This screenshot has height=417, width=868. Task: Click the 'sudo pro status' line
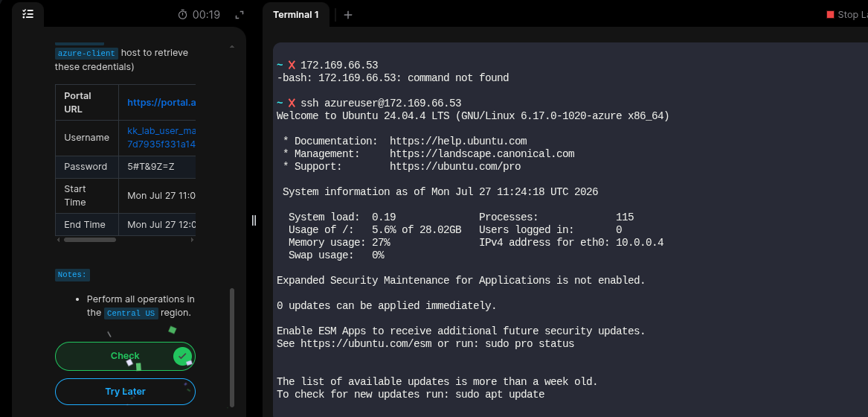(x=425, y=344)
